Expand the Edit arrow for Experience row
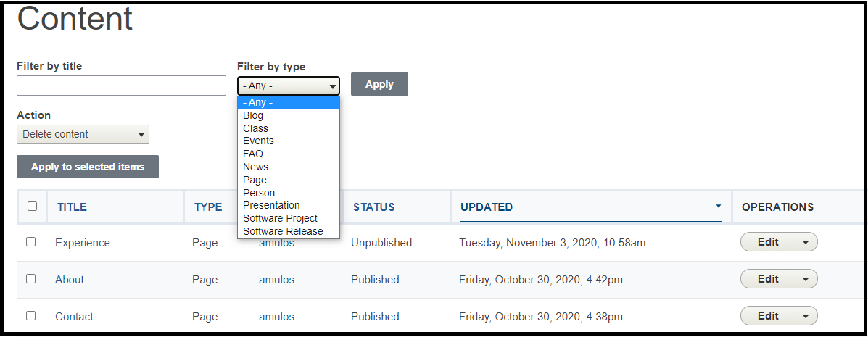 (806, 242)
